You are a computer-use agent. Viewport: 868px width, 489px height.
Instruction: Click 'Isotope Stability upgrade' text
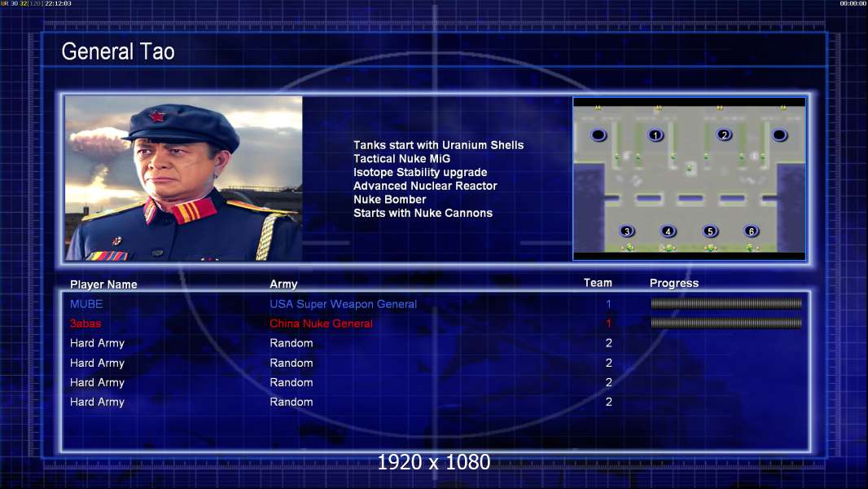pos(420,172)
